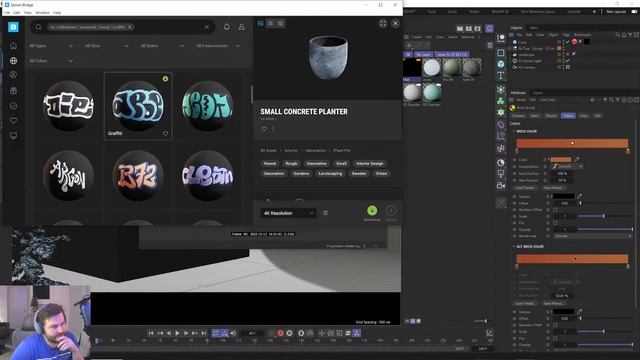This screenshot has width=640, height=360.
Task: Click the search icon in Objects panel
Action: tap(618, 35)
